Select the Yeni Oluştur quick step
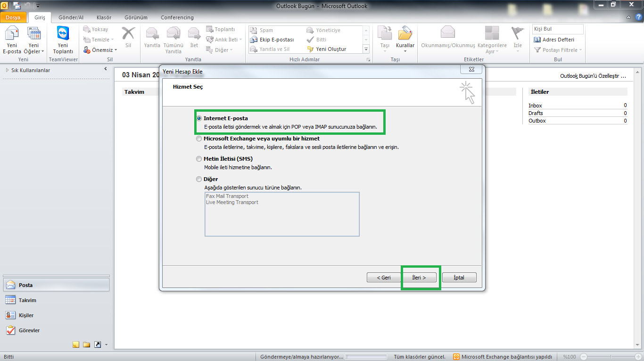 pyautogui.click(x=333, y=49)
